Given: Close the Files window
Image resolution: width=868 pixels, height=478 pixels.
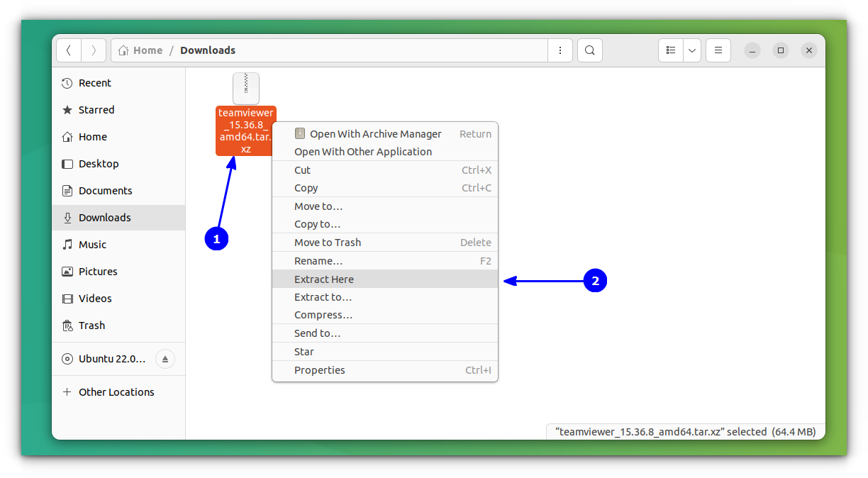Looking at the screenshot, I should point(809,50).
